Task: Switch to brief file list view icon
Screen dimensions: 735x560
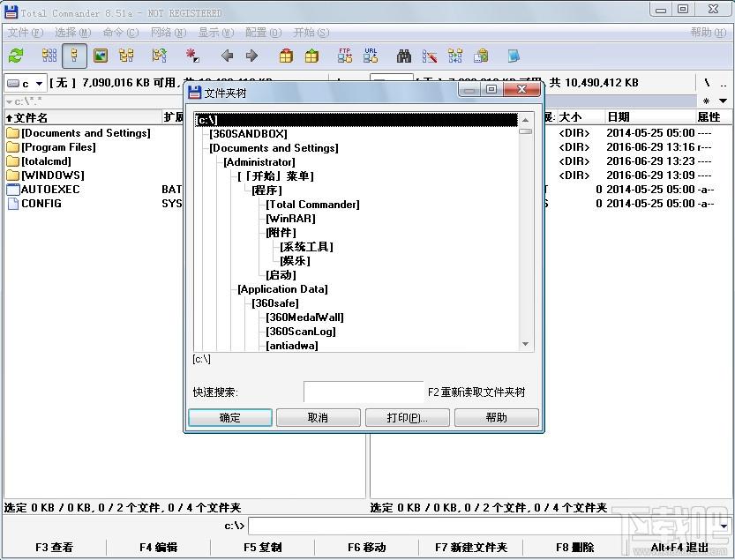Action: tap(49, 56)
